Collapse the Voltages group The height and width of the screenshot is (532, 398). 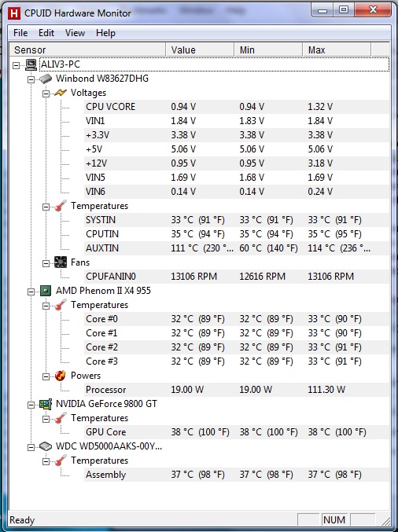(46, 94)
